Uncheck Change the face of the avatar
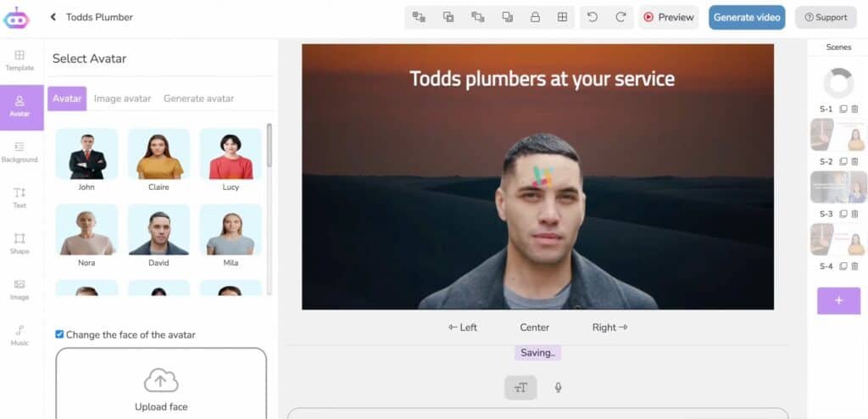868x419 pixels. pyautogui.click(x=59, y=334)
